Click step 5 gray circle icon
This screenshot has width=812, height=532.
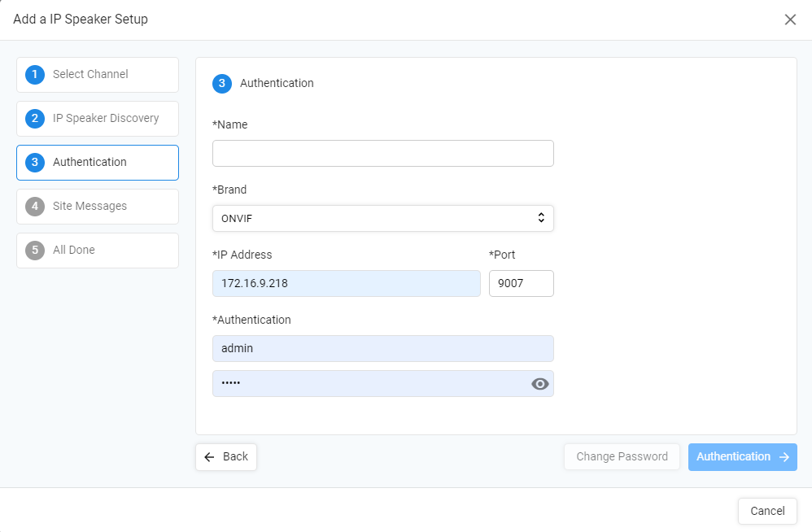(x=35, y=251)
